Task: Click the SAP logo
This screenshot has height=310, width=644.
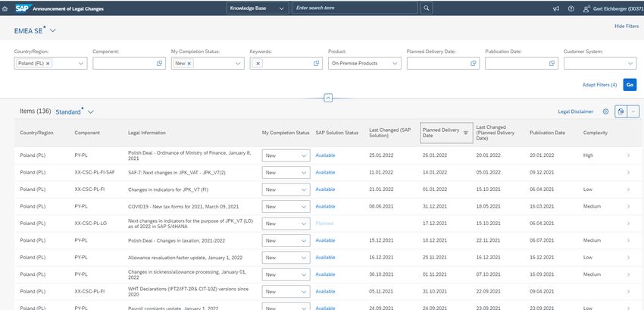Action: tap(22, 8)
